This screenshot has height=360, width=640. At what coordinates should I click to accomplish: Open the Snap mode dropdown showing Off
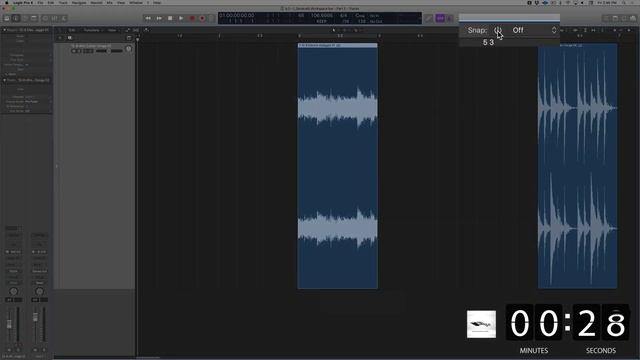tap(534, 30)
